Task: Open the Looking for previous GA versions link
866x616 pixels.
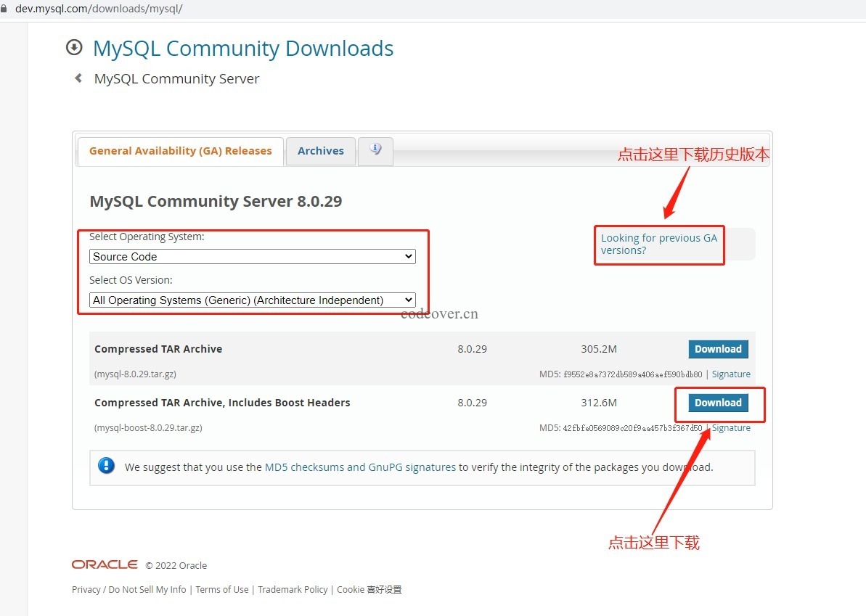Action: 658,244
